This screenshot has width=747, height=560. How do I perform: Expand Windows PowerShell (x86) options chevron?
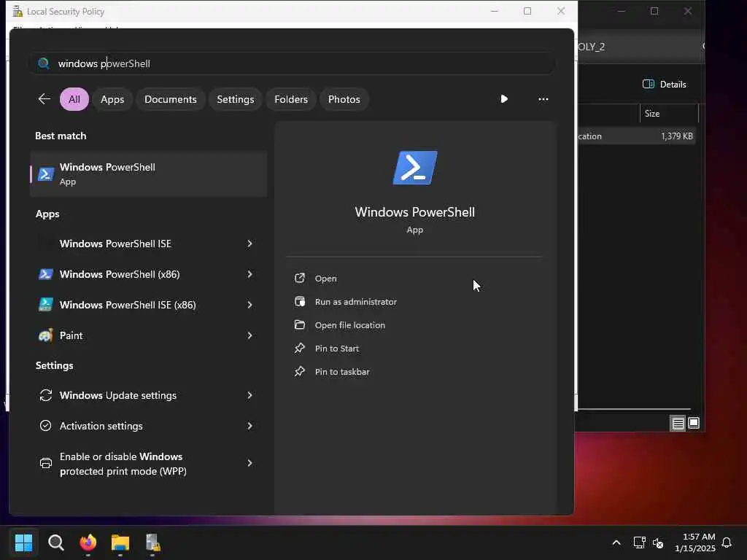click(x=249, y=274)
